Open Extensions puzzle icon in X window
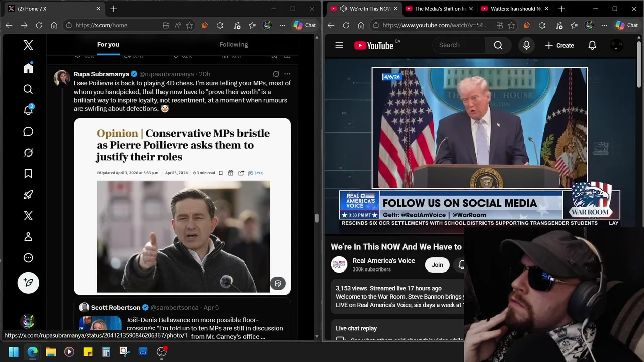 coord(220,25)
